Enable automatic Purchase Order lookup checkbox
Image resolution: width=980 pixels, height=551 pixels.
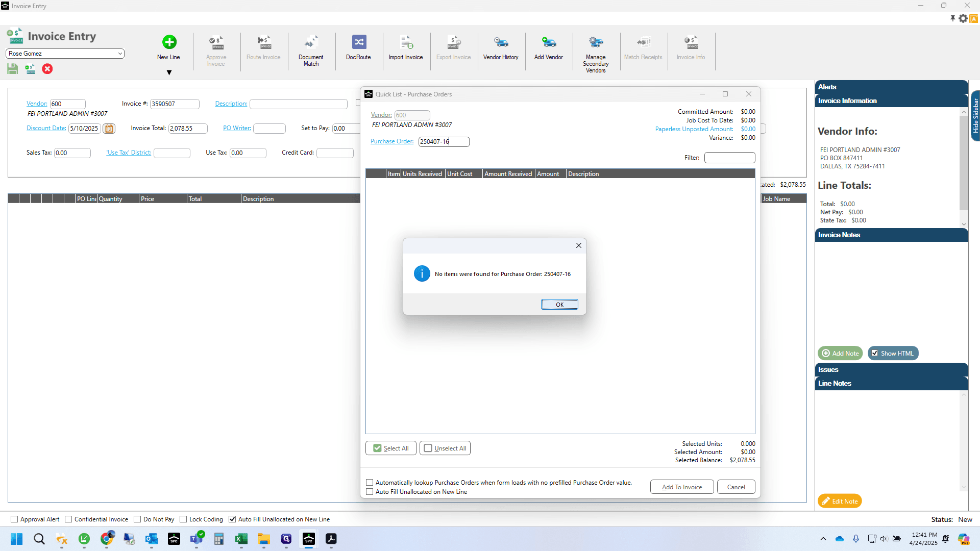370,483
